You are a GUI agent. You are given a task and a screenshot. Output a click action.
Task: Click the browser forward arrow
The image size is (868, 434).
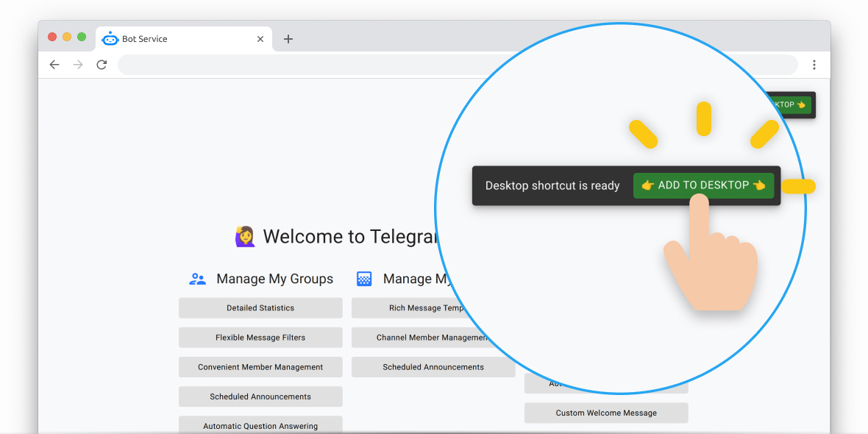[x=78, y=65]
